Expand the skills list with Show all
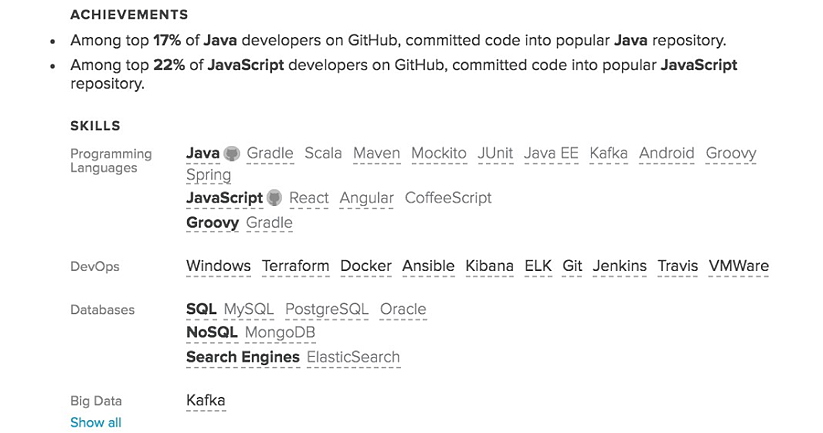Screen dimensions: 823x433 point(95,423)
